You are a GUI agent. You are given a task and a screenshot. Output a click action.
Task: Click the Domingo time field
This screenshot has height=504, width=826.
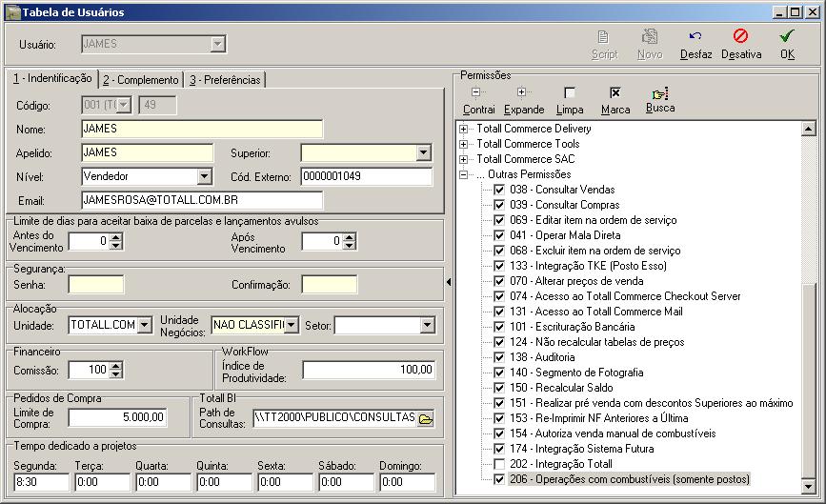coord(407,482)
